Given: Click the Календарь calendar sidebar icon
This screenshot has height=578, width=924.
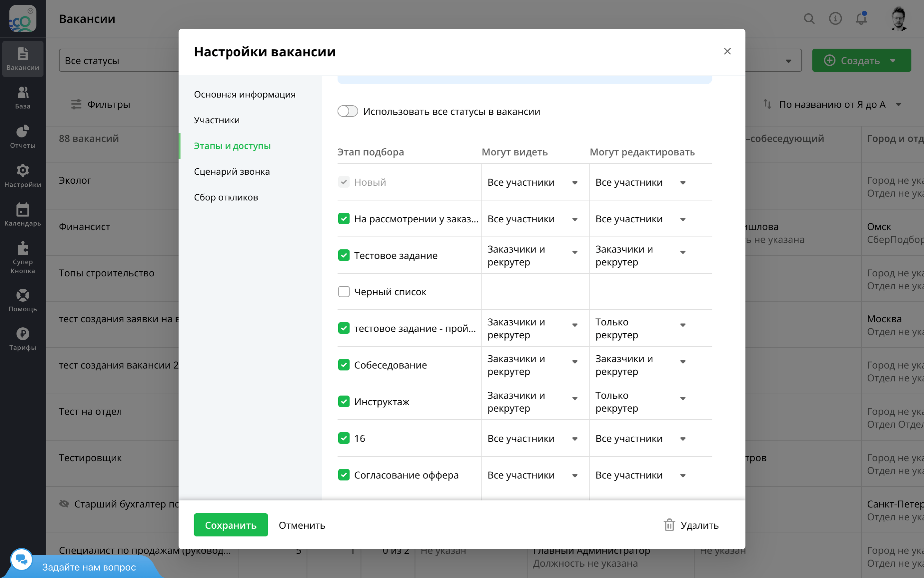Looking at the screenshot, I should pos(23,210).
